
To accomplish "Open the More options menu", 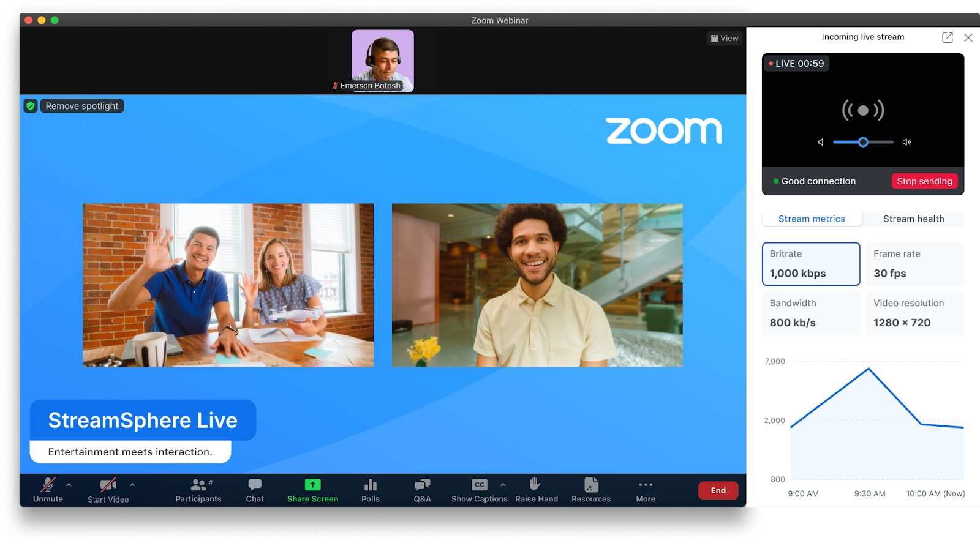I will pyautogui.click(x=646, y=490).
